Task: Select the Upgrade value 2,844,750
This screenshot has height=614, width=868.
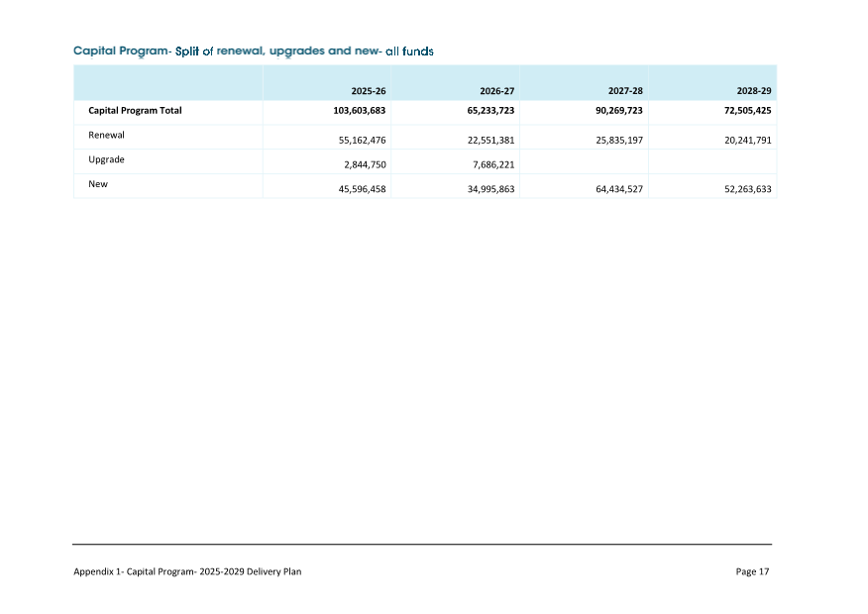Action: pos(366,164)
